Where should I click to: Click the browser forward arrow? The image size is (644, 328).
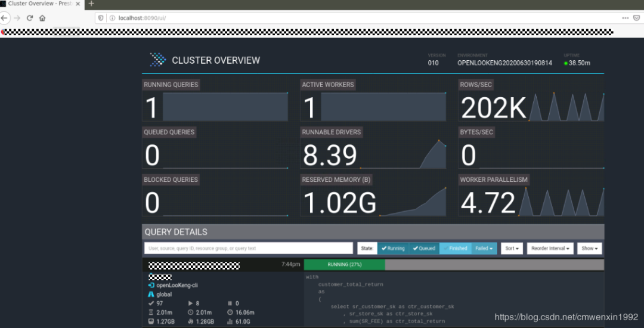tap(17, 18)
